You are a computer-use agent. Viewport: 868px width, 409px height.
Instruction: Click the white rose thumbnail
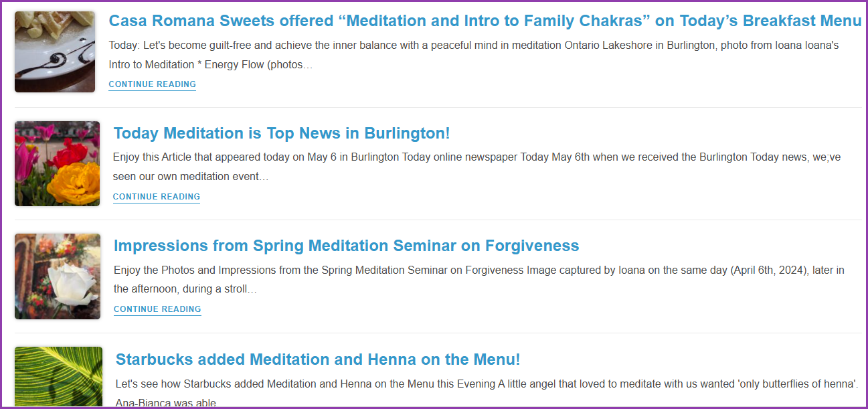[58, 276]
